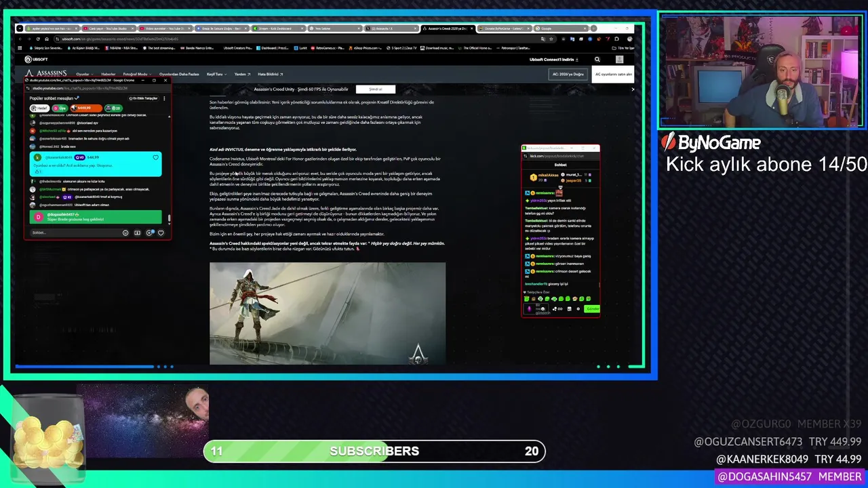Select the Üye chip in YouTube chat
868x488 pixels.
pyautogui.click(x=60, y=108)
